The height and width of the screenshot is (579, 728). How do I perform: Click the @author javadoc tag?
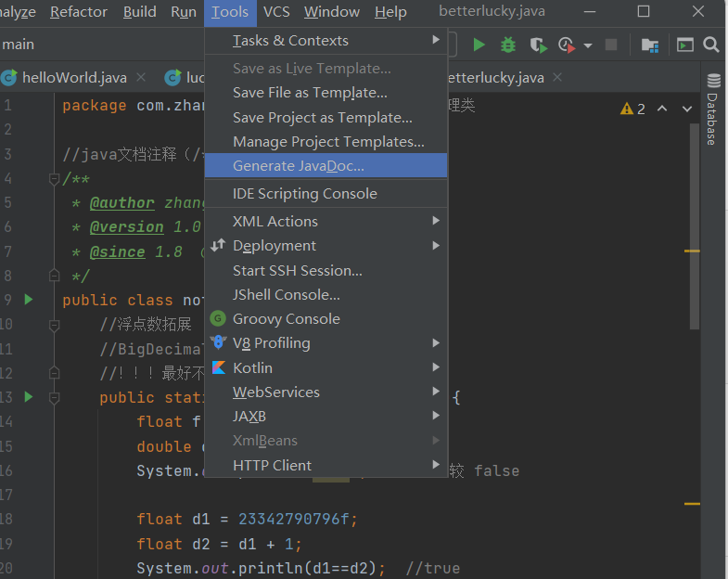(x=121, y=203)
